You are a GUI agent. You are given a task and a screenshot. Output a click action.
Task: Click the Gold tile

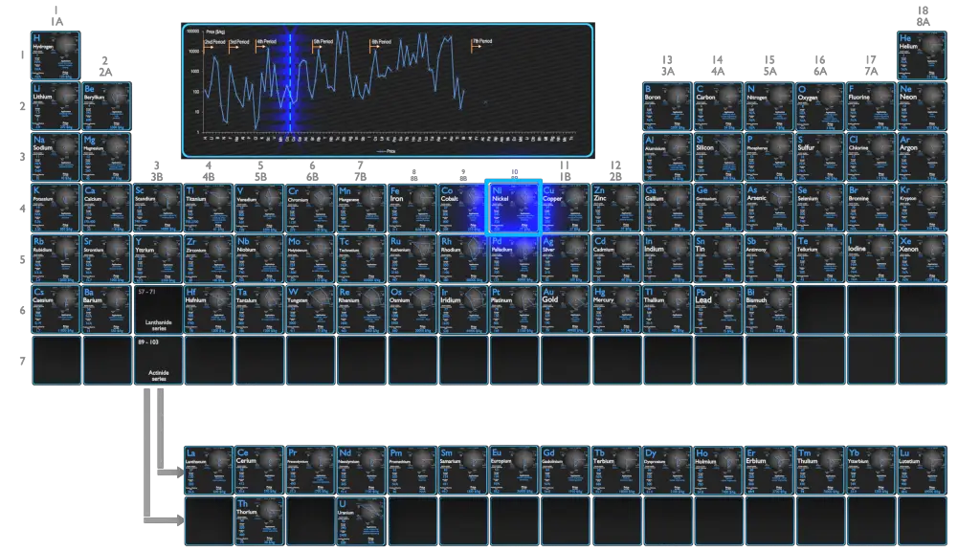click(565, 309)
